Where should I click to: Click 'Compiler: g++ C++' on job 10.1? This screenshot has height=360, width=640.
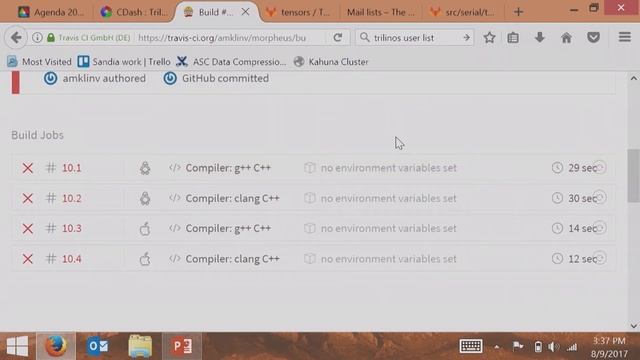click(228, 168)
